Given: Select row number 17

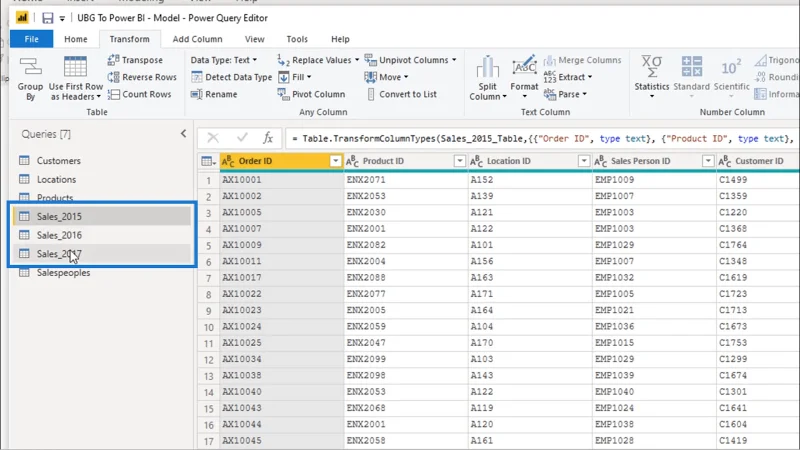Looking at the screenshot, I should (209, 441).
